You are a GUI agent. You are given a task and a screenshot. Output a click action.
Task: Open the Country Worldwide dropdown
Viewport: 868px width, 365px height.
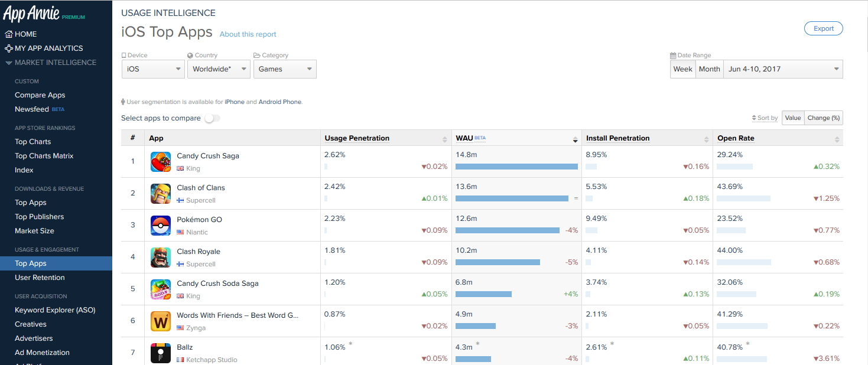[x=220, y=69]
